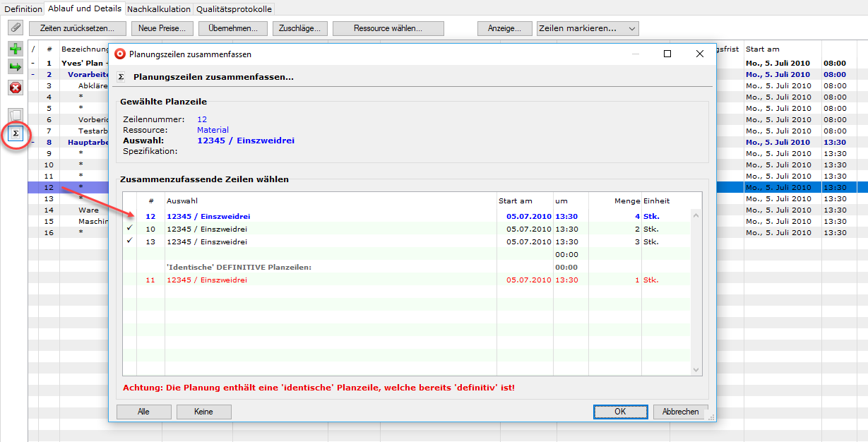Click the Sigma icon in dialog header
The width and height of the screenshot is (868, 442).
point(121,77)
